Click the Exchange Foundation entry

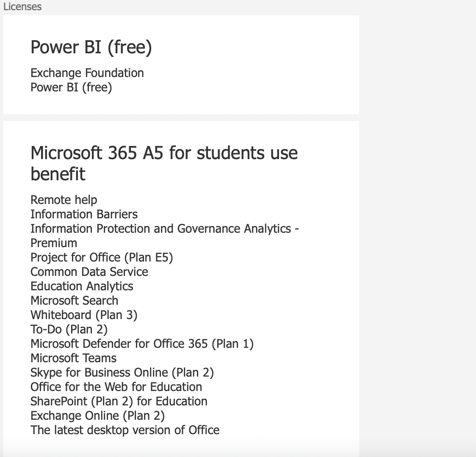coord(87,73)
